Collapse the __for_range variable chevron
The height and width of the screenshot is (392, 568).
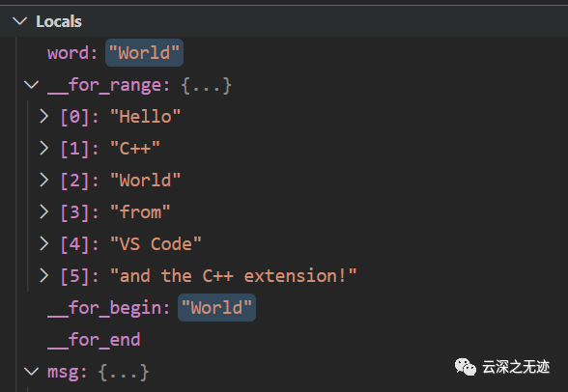[x=32, y=85]
